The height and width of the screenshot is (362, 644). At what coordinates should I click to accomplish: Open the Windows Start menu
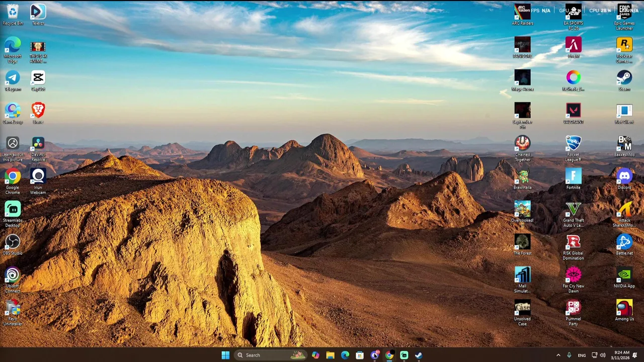[x=225, y=355]
